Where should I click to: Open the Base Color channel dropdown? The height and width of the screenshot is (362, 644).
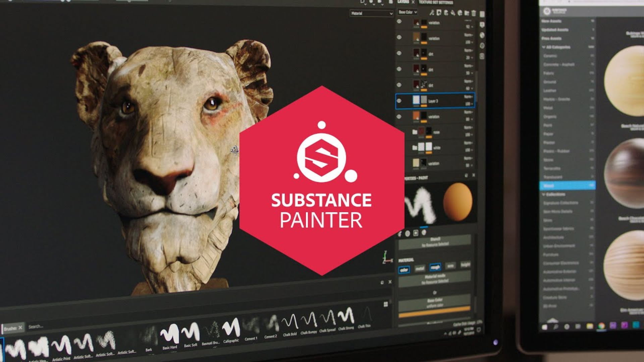[408, 12]
